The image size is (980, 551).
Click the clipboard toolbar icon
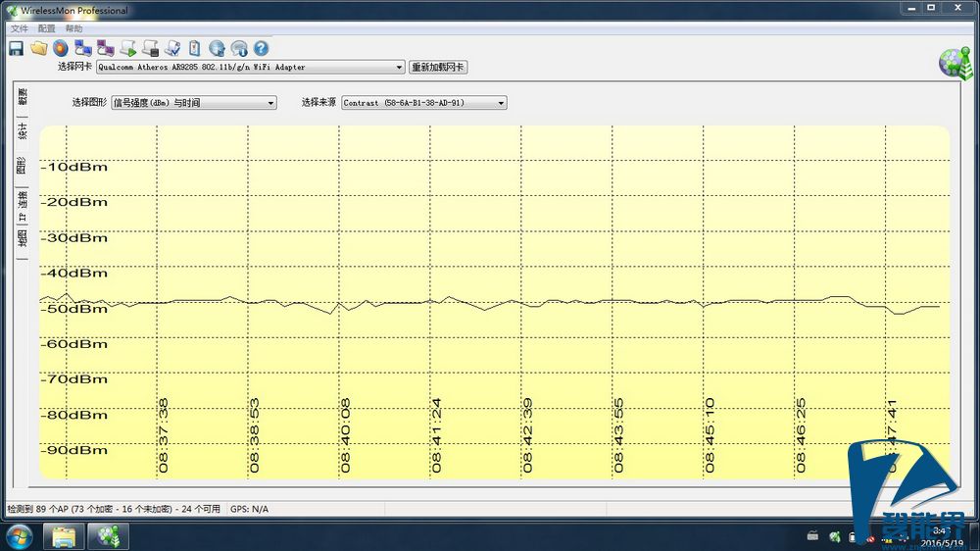point(195,48)
